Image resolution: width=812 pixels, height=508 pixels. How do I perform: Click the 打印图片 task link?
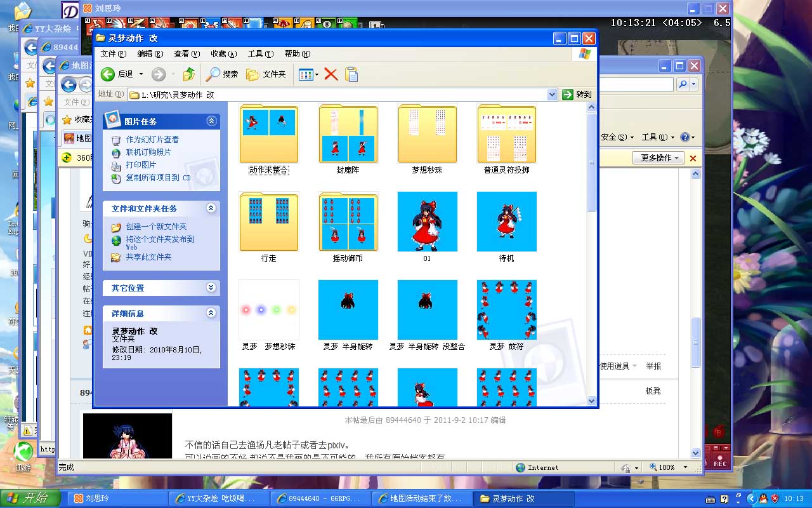click(x=141, y=165)
